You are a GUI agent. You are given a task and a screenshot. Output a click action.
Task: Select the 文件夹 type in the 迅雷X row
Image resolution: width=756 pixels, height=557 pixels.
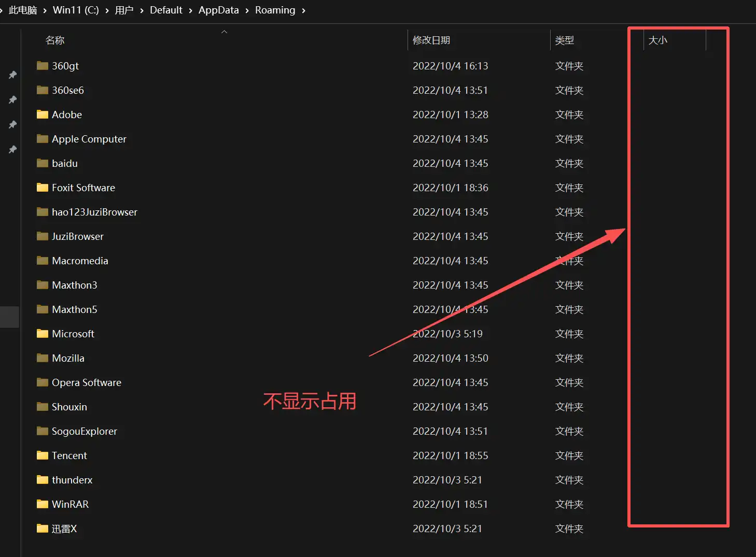(x=569, y=529)
